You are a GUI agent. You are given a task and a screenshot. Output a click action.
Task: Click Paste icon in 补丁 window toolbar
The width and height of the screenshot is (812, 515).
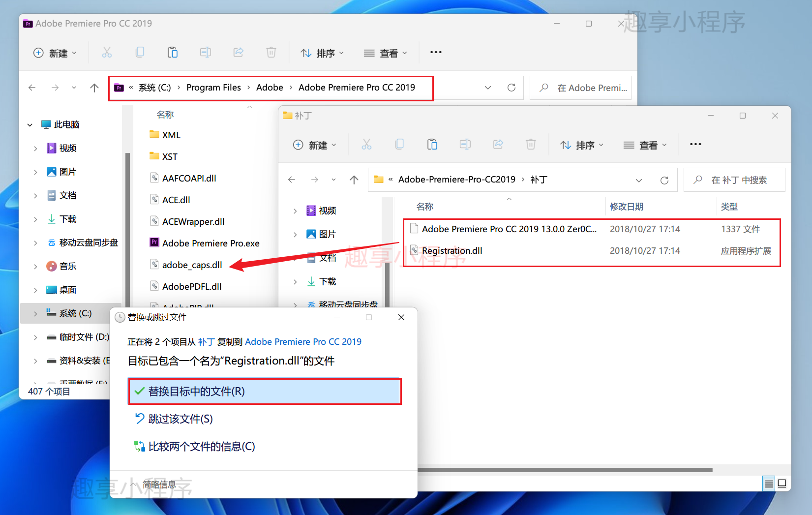pyautogui.click(x=432, y=145)
